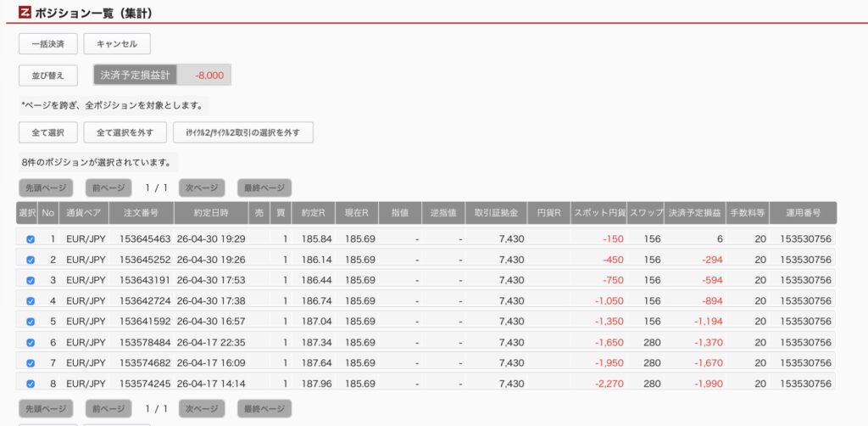Viewport: 868px width, 426px height.
Task: Click 前ページ above the table
Action: [108, 188]
